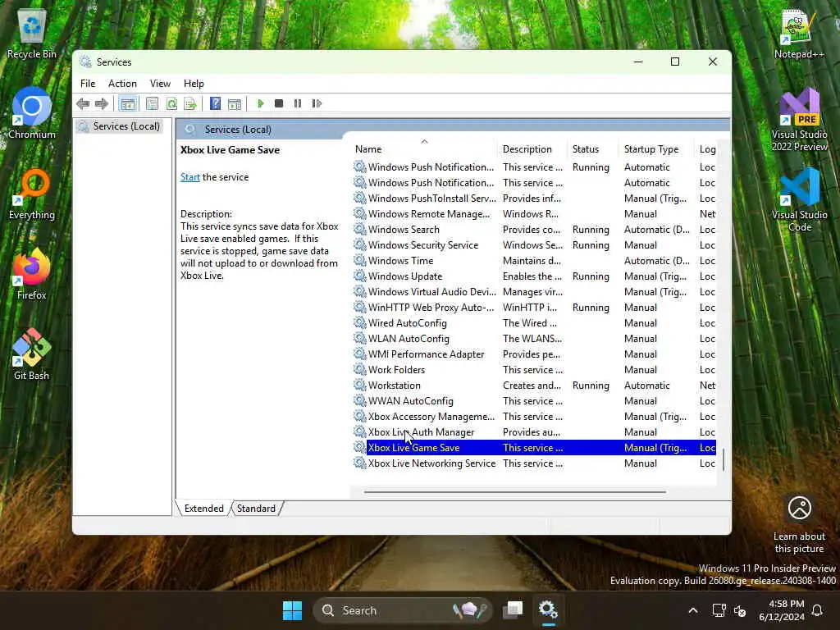Select the WLAN AutoConfig service
This screenshot has height=630, width=840.
534,339
